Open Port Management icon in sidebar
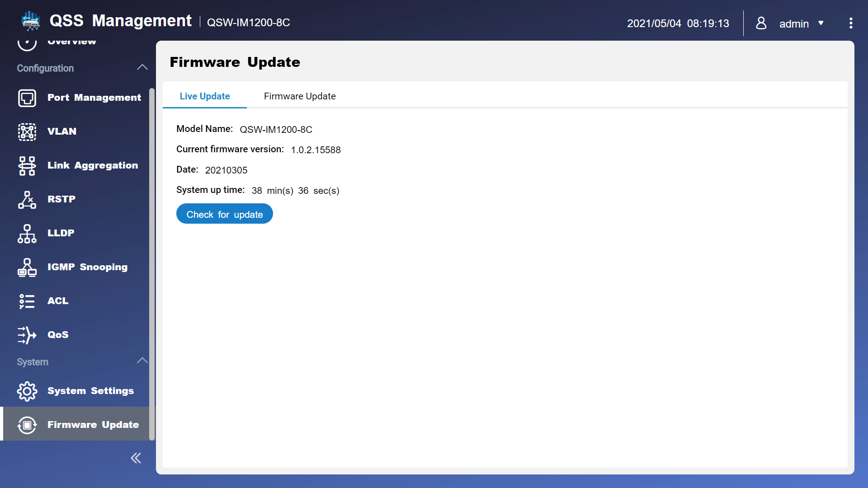Screen dimensions: 868x488 tap(27, 98)
